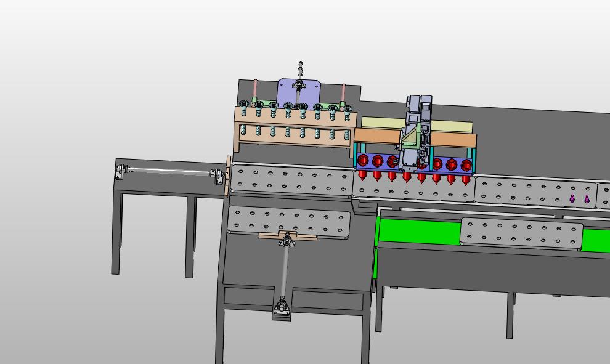This screenshot has width=610, height=364.
Task: Pick the right orange gantry beam
Action: (x=453, y=140)
